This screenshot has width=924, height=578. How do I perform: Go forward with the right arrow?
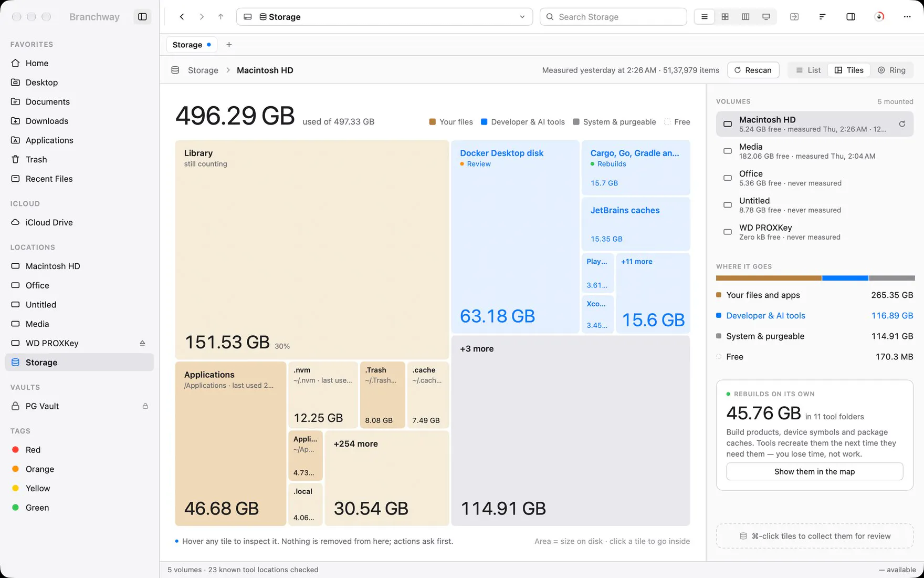202,17
